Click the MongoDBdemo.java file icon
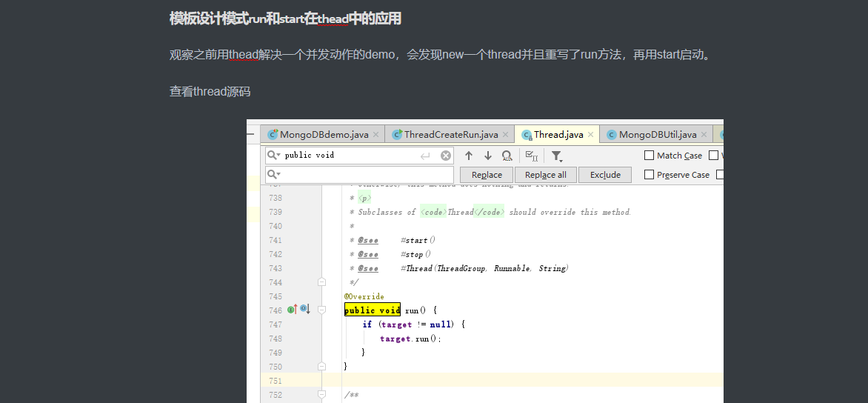The width and height of the screenshot is (868, 403). tap(273, 135)
